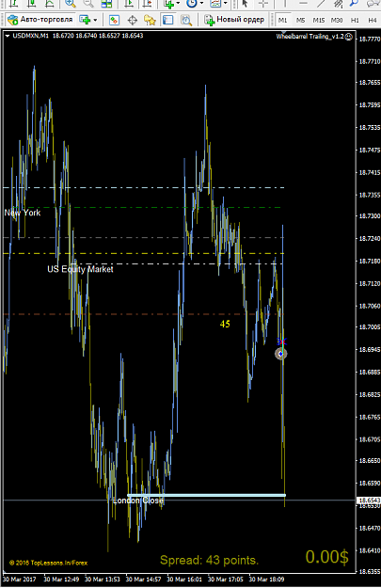The width and height of the screenshot is (381, 588).
Task: Switch to M5 timeframe
Action: click(x=300, y=21)
